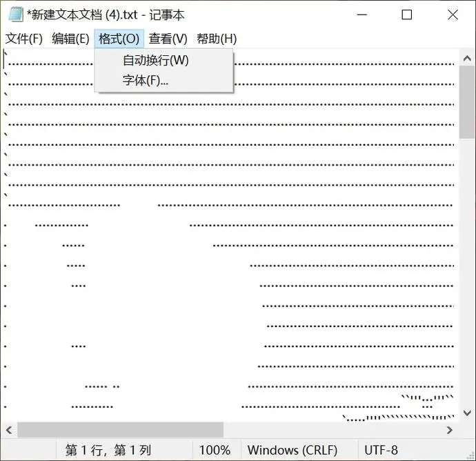Click the UTF-8 encoding status entry
The height and width of the screenshot is (461, 476).
click(x=381, y=450)
